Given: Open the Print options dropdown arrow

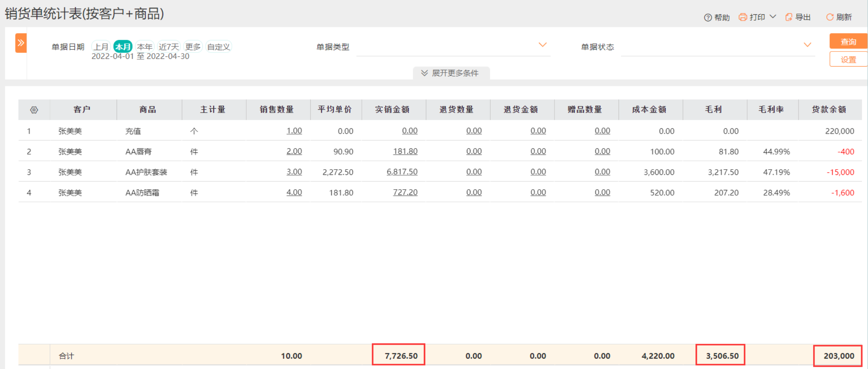Looking at the screenshot, I should pyautogui.click(x=773, y=17).
